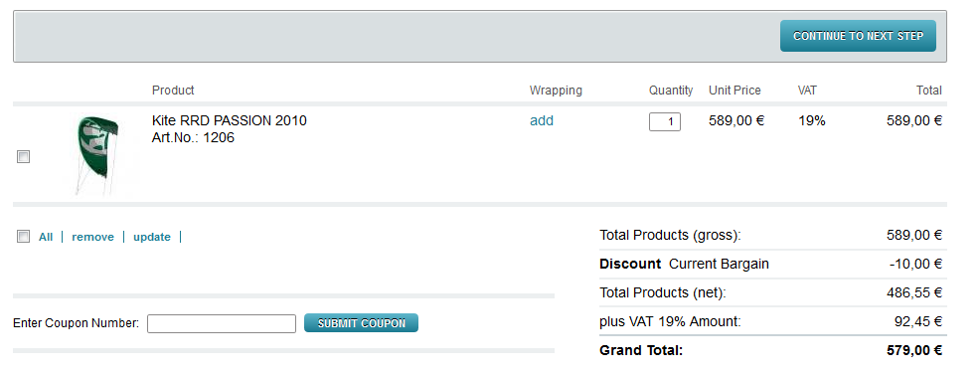Click the Continue To Next Step button
The width and height of the screenshot is (980, 375).
[858, 36]
